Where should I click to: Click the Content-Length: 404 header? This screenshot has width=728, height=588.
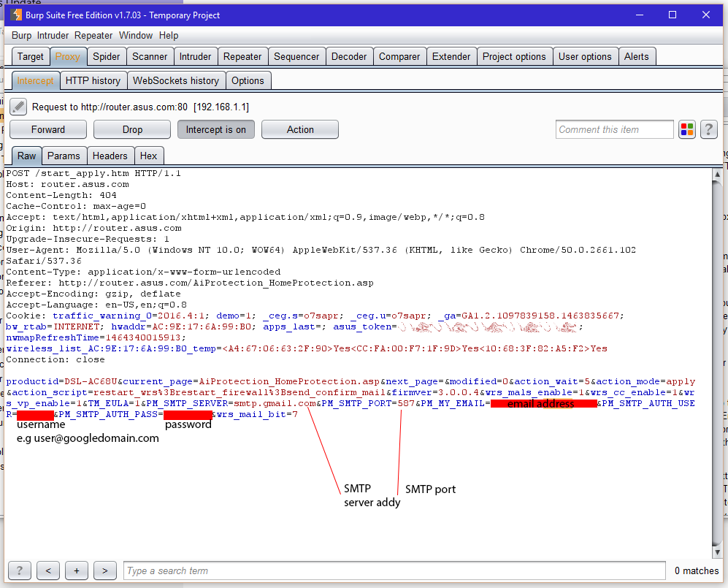pos(61,195)
